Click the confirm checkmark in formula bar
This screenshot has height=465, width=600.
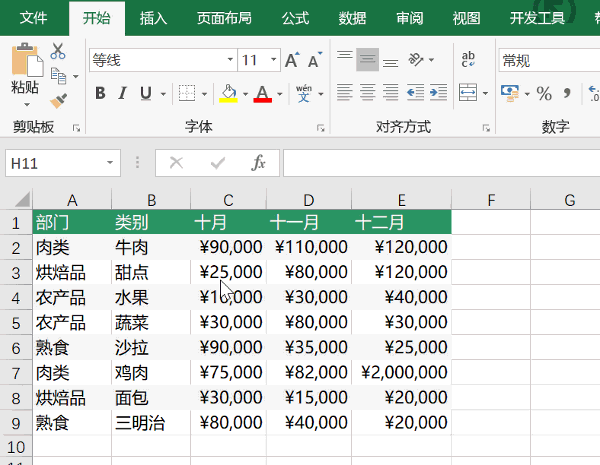(218, 163)
